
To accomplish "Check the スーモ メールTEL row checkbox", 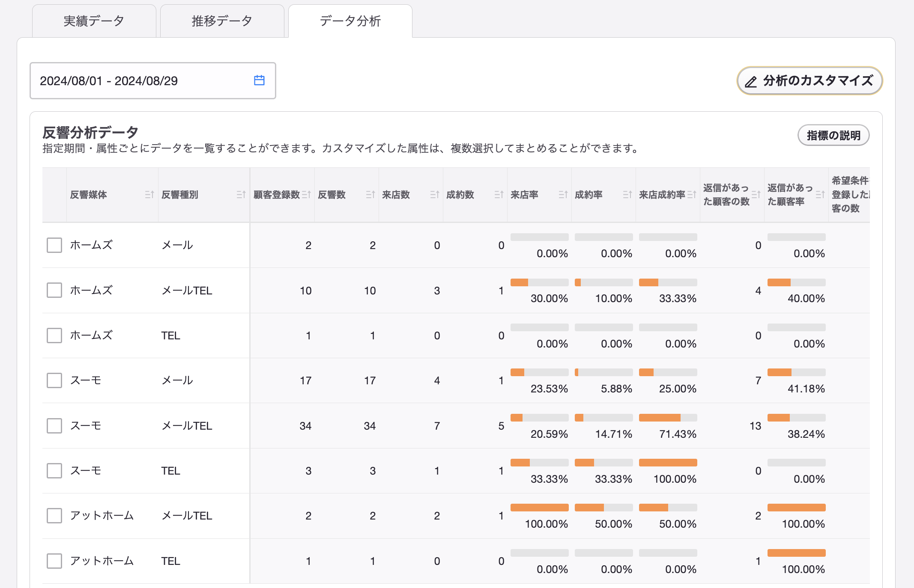I will 54,426.
